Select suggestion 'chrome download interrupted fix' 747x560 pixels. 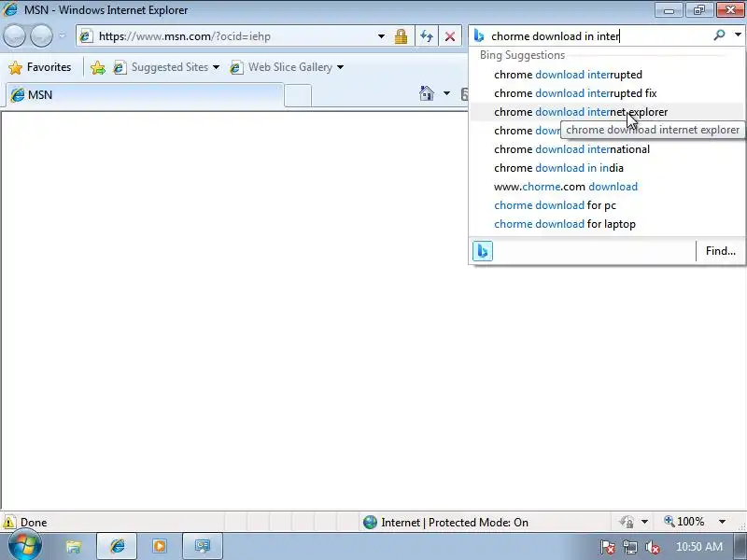click(x=606, y=92)
